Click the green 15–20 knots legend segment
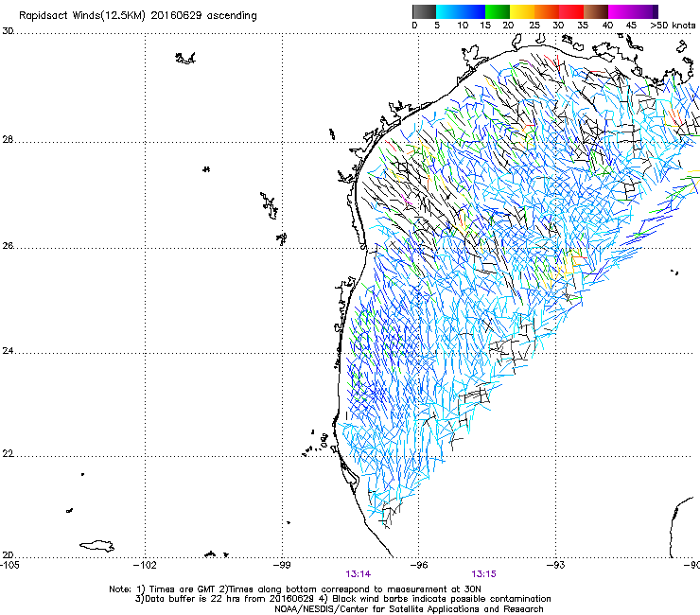This screenshot has width=700, height=615. 498,11
